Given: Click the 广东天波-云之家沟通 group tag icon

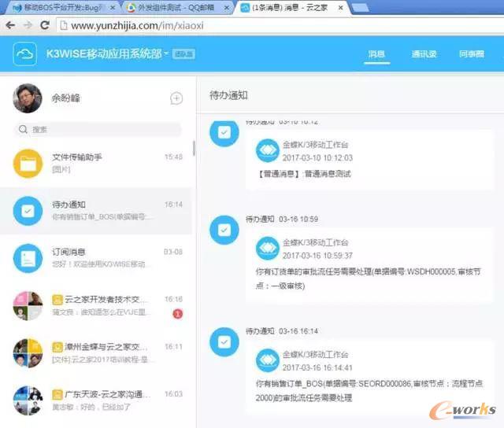Looking at the screenshot, I should [x=57, y=395].
